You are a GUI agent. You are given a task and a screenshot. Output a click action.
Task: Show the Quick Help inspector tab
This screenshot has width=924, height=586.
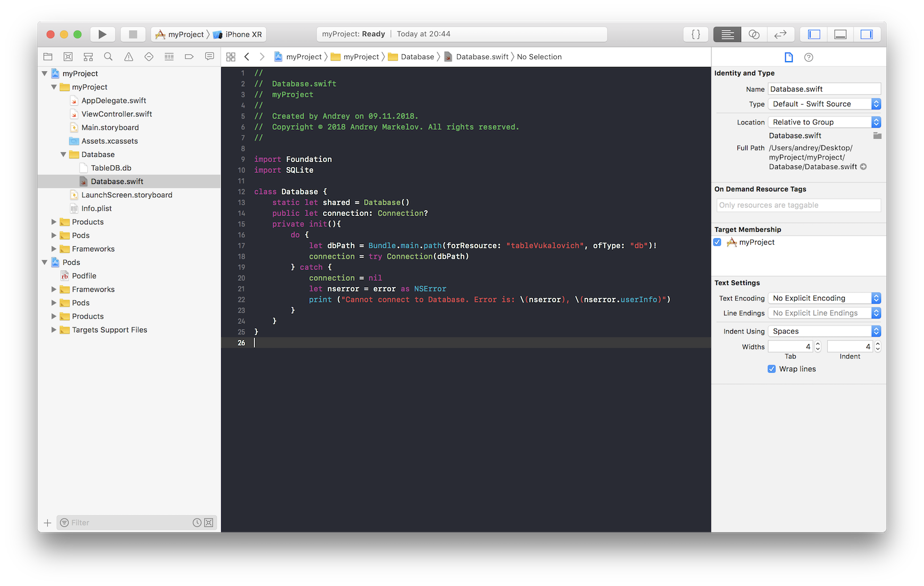(x=809, y=57)
